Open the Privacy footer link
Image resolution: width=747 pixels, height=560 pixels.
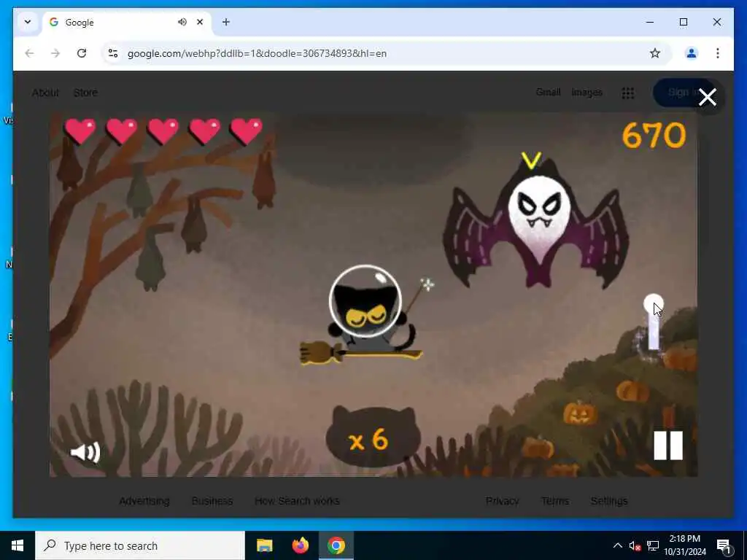click(502, 500)
